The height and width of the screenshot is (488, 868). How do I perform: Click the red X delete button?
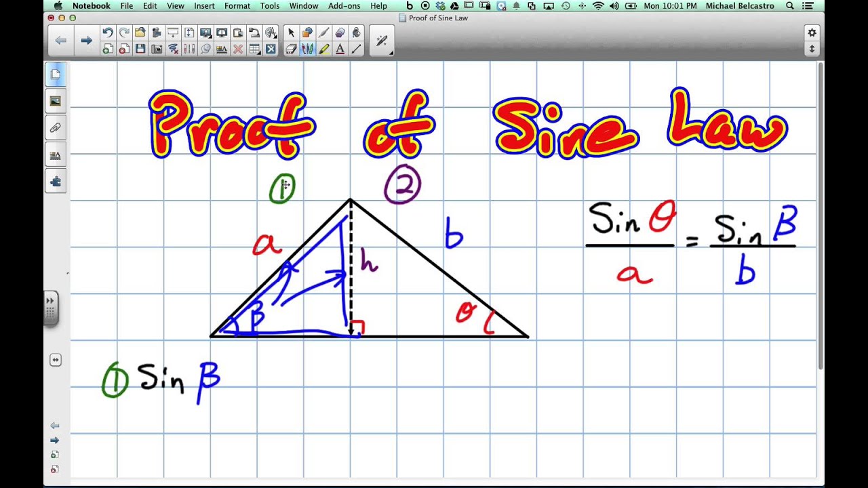pos(238,49)
